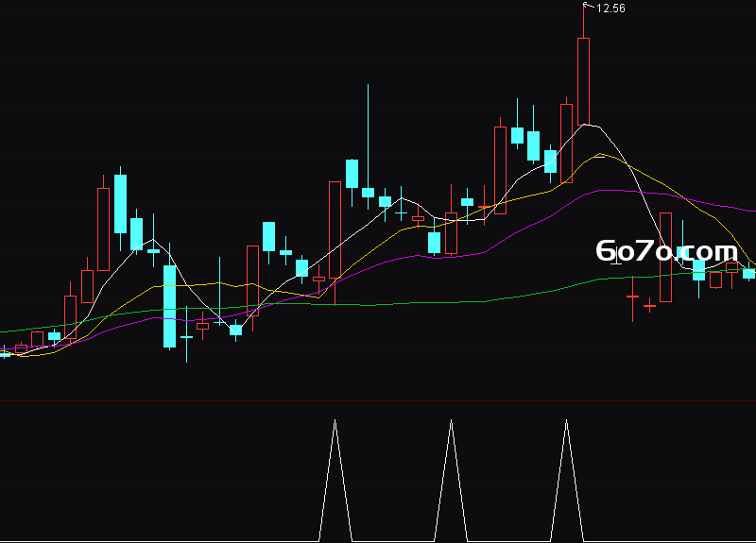Click the 12.56 high price label

point(610,8)
